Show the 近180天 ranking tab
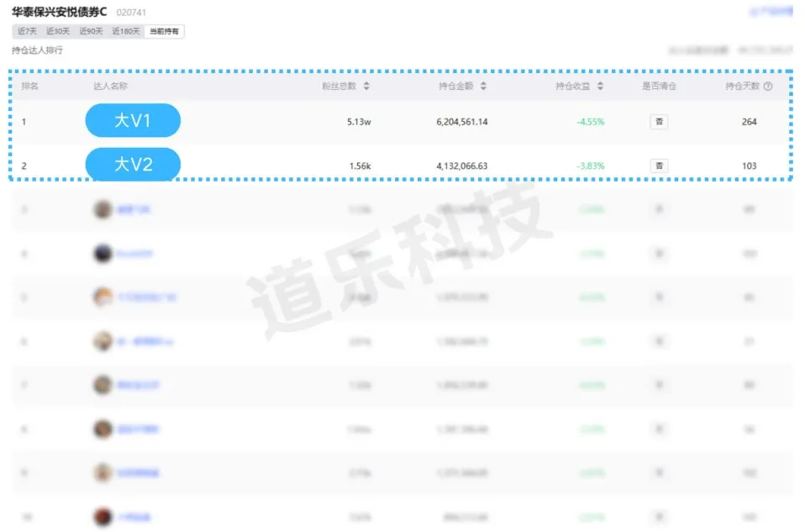805x532 pixels. [126, 32]
